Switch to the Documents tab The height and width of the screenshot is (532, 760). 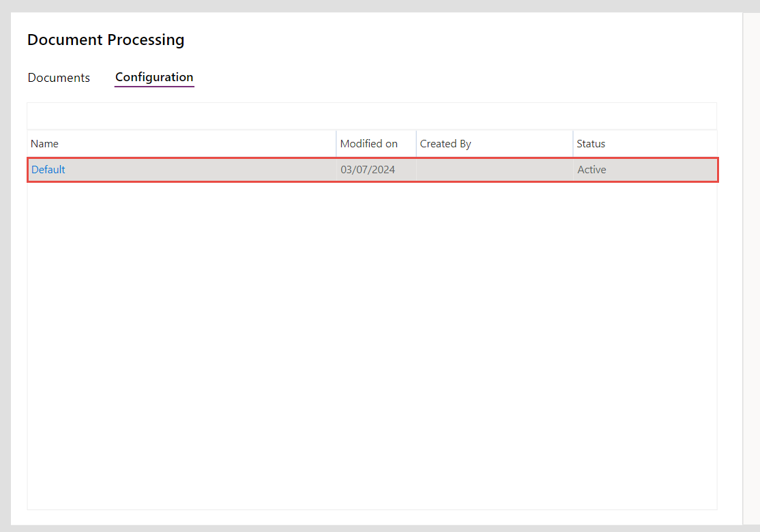tap(59, 78)
